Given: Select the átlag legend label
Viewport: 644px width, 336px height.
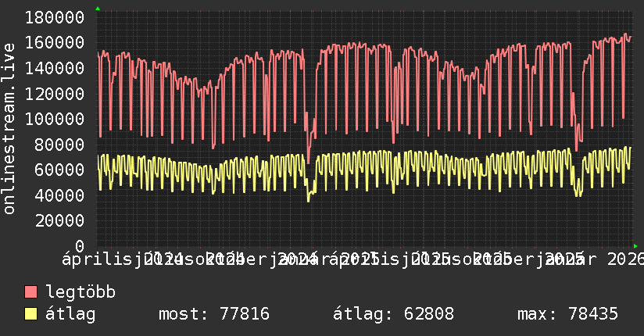Looking at the screenshot, I should [x=70, y=314].
